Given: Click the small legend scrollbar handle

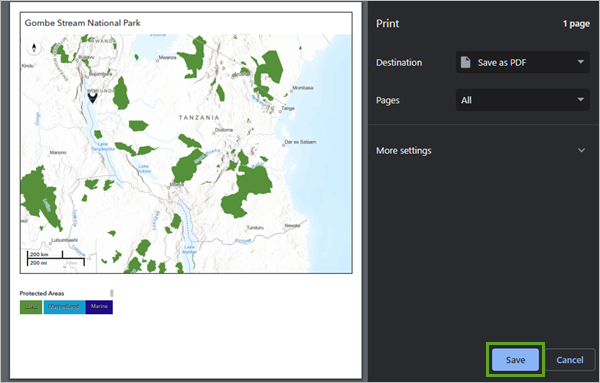Looking at the screenshot, I should click(x=112, y=293).
